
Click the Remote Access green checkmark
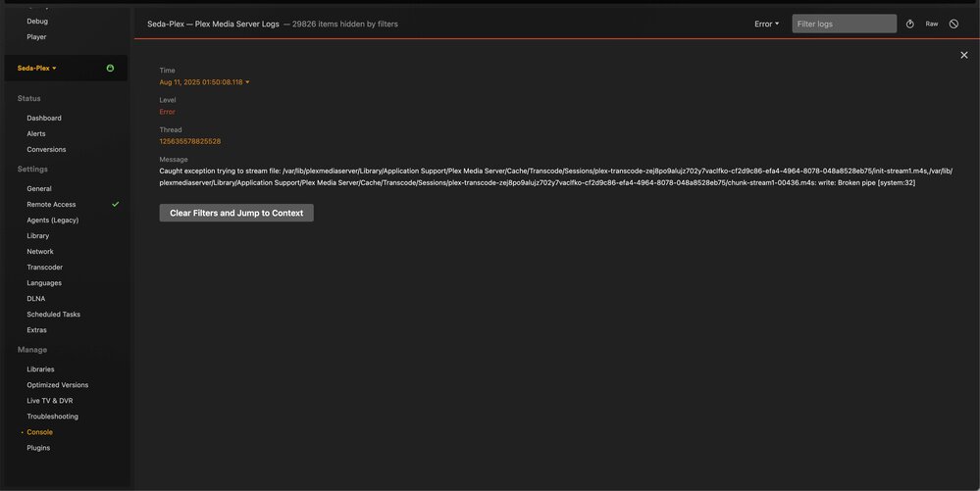click(x=115, y=204)
